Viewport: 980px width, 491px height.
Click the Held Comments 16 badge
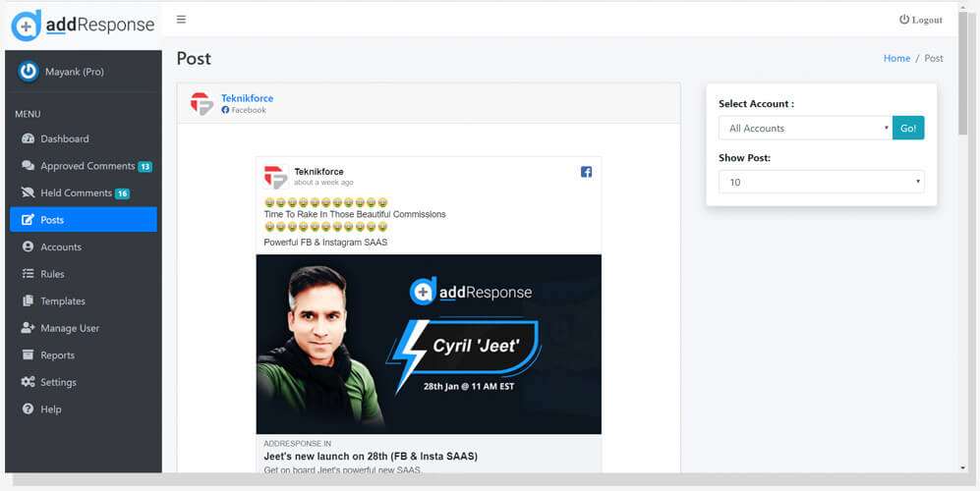(x=123, y=193)
